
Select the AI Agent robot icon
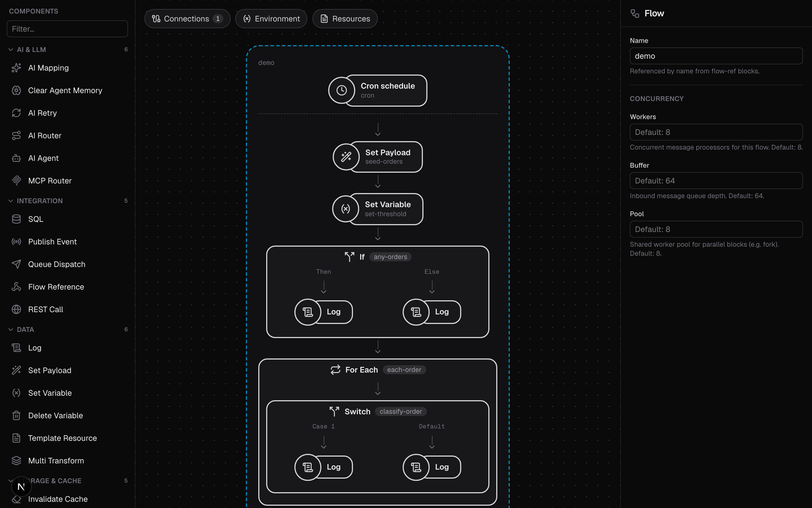click(16, 158)
